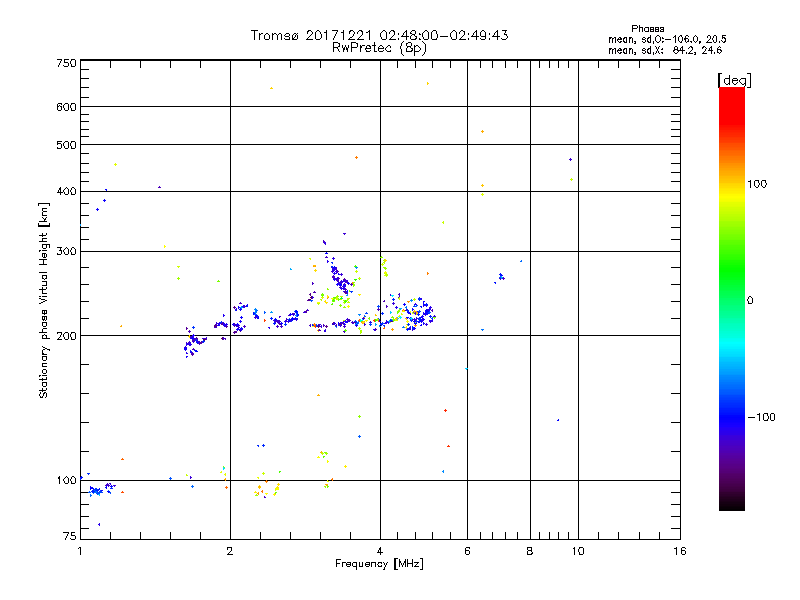Click the rainbow phase color bar

coord(732,298)
